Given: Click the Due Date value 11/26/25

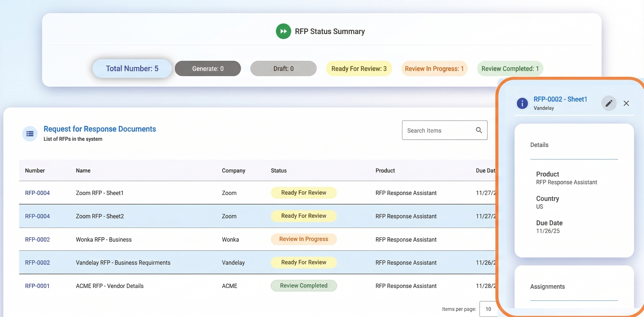Looking at the screenshot, I should (548, 231).
